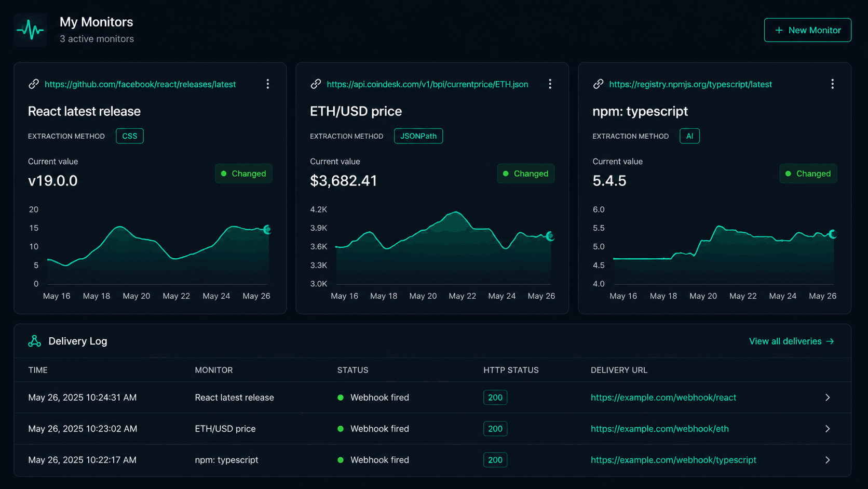Click the latest data point on React chart
Image resolution: width=868 pixels, height=489 pixels.
267,229
